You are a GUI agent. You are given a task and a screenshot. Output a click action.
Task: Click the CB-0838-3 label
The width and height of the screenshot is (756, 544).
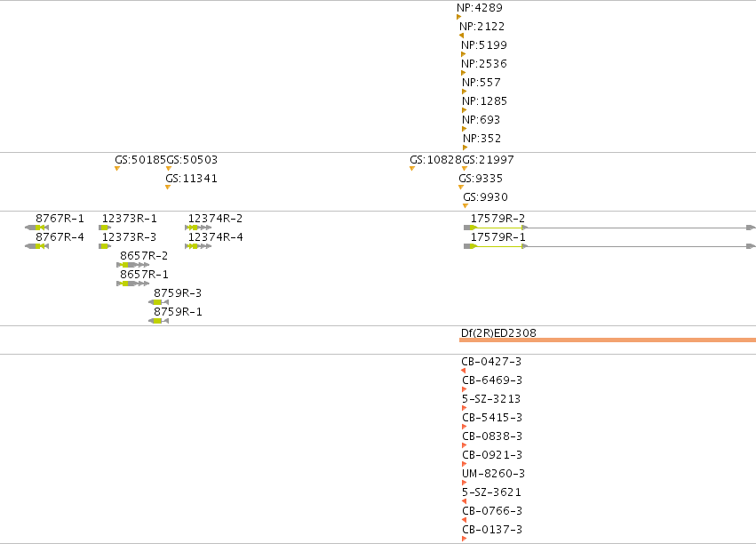coord(492,436)
